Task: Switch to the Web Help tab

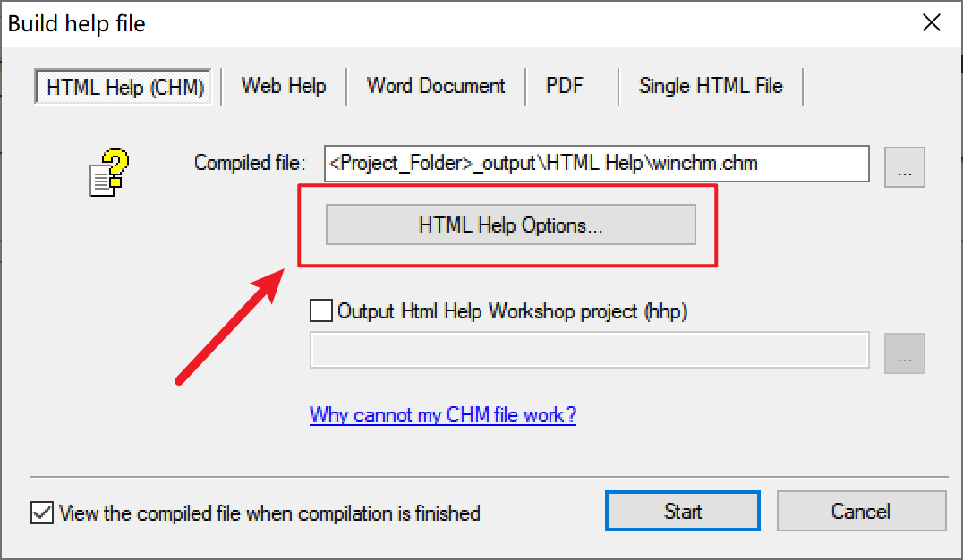Action: click(284, 86)
